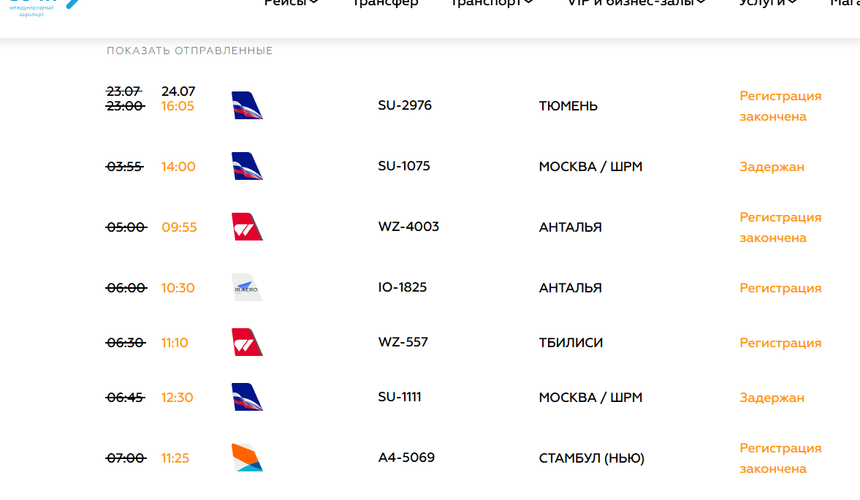Click the Aeroflot logo for flight SU-2976
The height and width of the screenshot is (500, 860).
click(x=247, y=105)
